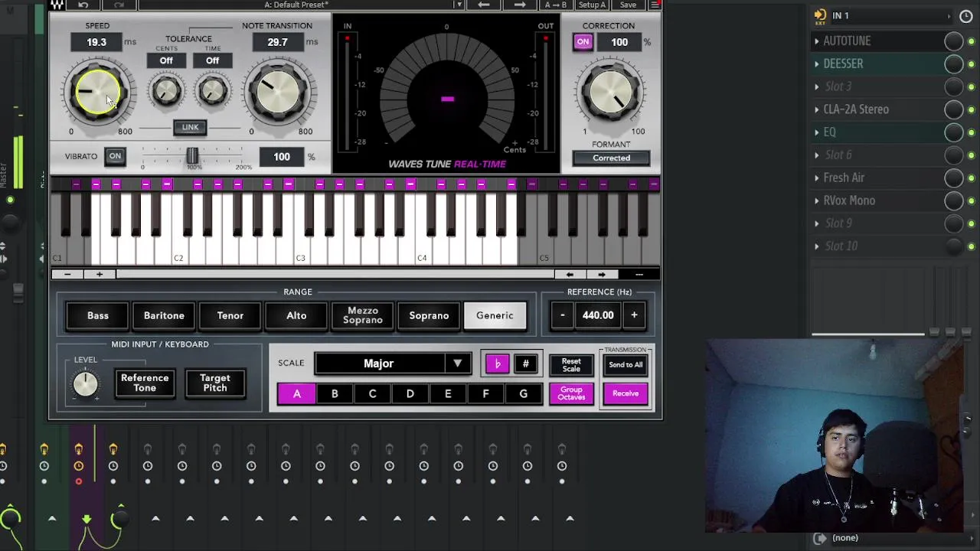Screen dimensions: 980x551
Task: Select the flat accidental display
Action: point(497,364)
